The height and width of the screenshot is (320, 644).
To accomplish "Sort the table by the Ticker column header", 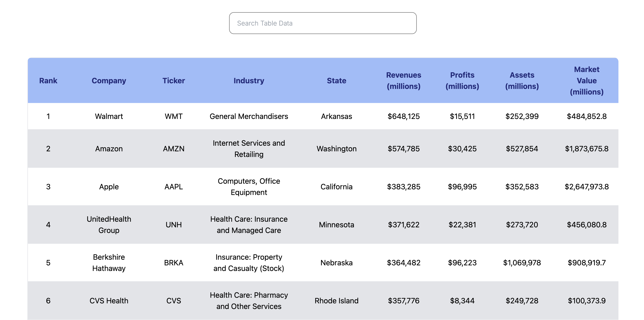I will point(174,80).
